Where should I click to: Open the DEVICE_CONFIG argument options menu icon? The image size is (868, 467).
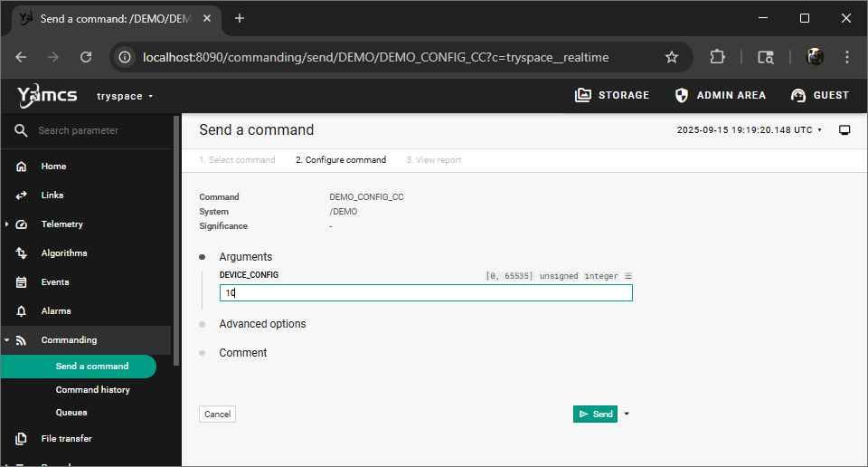[627, 276]
